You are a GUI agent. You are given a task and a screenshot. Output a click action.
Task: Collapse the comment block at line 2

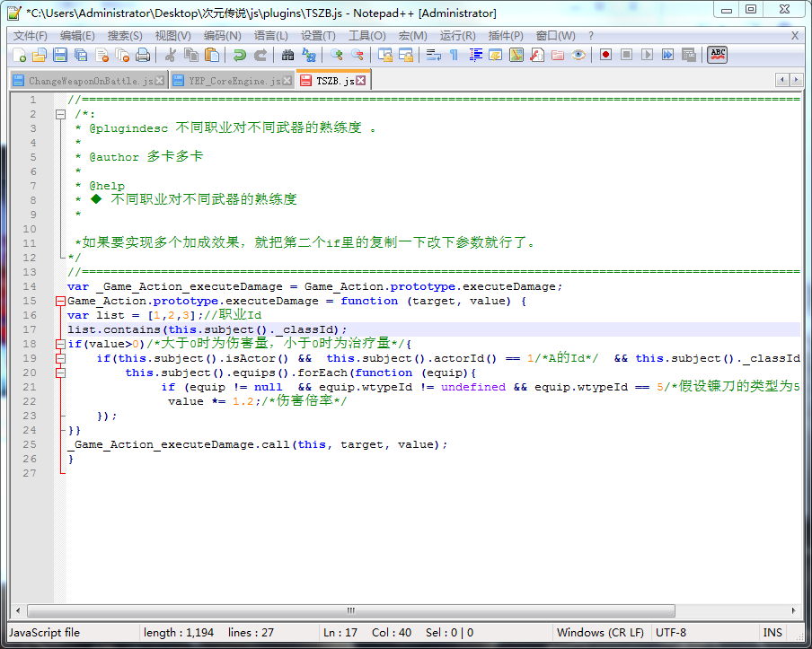click(x=60, y=114)
